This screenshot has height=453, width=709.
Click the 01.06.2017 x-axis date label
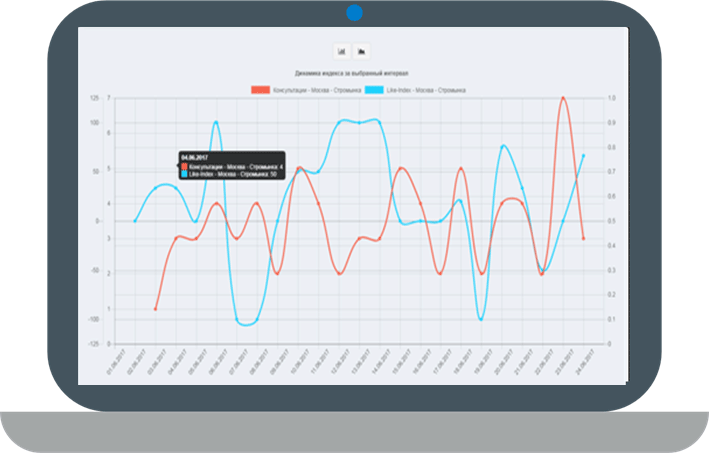(x=118, y=360)
